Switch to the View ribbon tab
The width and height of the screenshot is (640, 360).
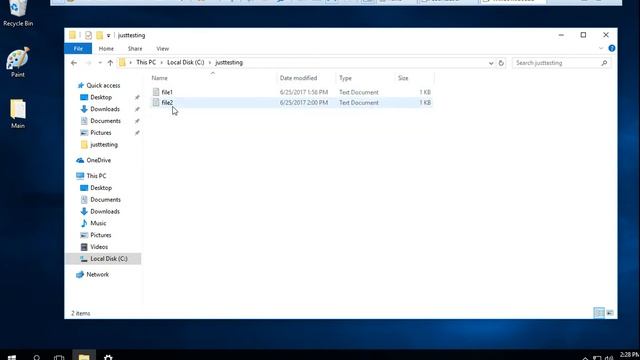click(x=162, y=49)
